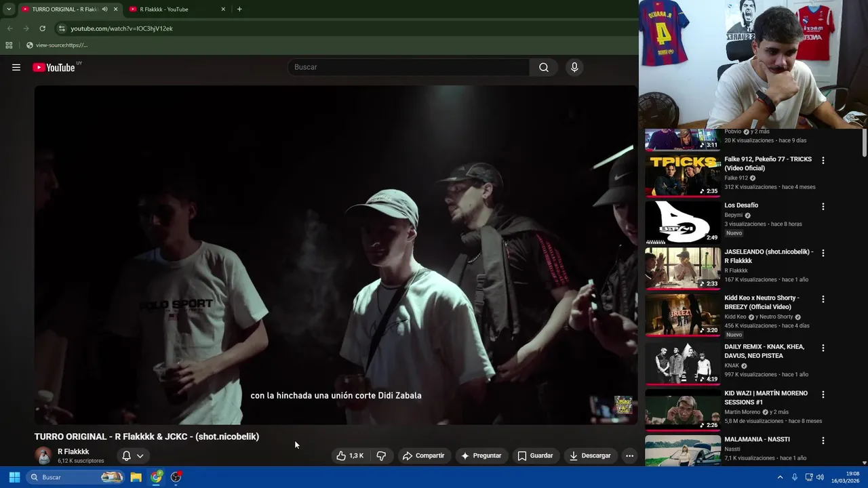Image resolution: width=868 pixels, height=488 pixels.
Task: Save the video with Guardar
Action: point(535,455)
